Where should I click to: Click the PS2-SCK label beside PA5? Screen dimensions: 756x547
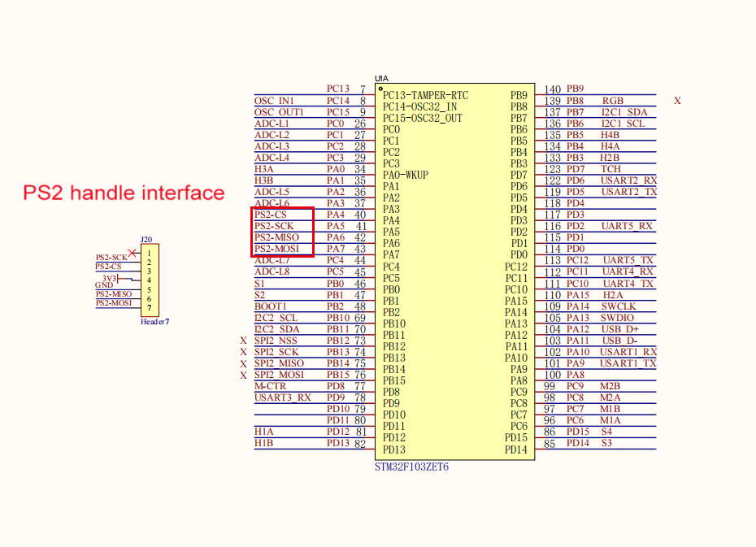(x=274, y=226)
